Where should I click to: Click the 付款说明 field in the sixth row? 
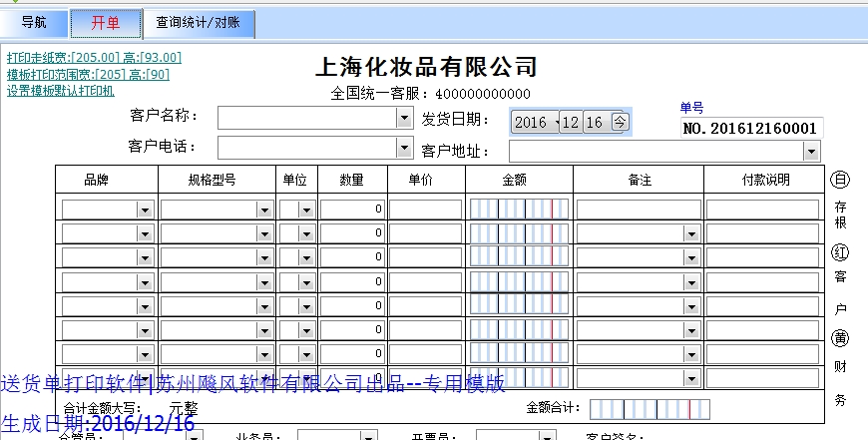point(763,330)
